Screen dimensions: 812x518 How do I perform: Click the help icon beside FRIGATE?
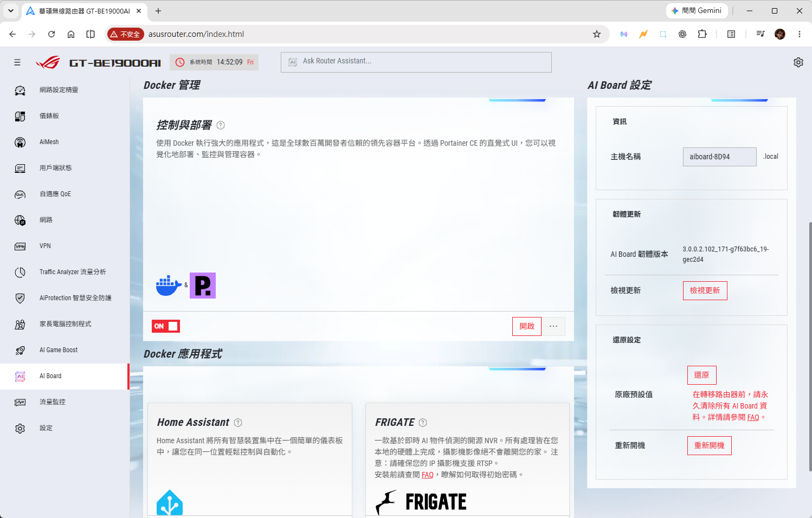tap(423, 423)
